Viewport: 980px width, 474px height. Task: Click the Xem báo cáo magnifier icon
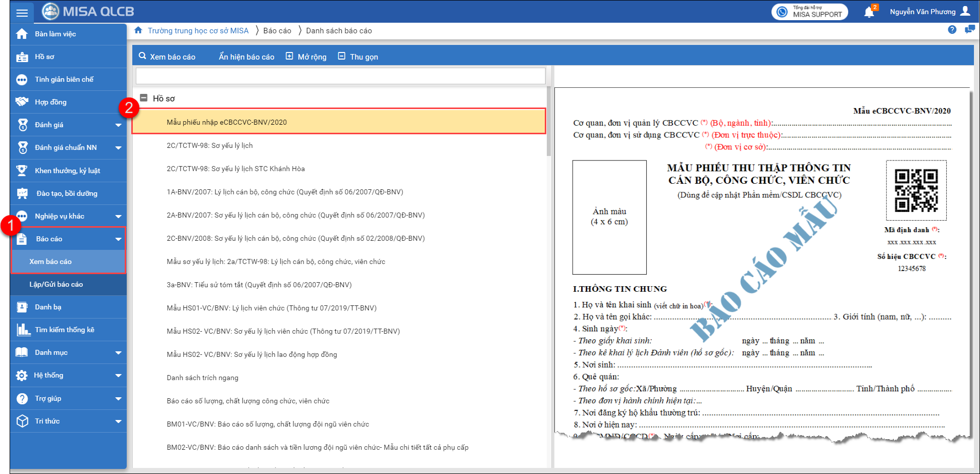click(142, 56)
